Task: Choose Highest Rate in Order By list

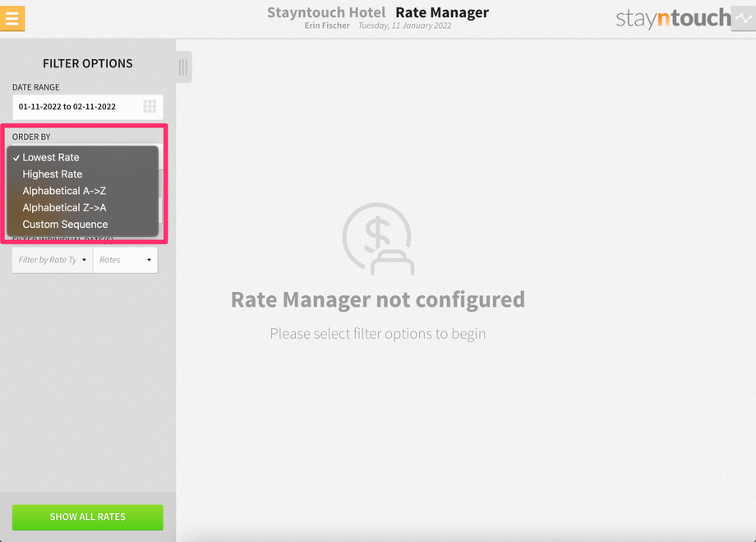Action: click(x=82, y=174)
